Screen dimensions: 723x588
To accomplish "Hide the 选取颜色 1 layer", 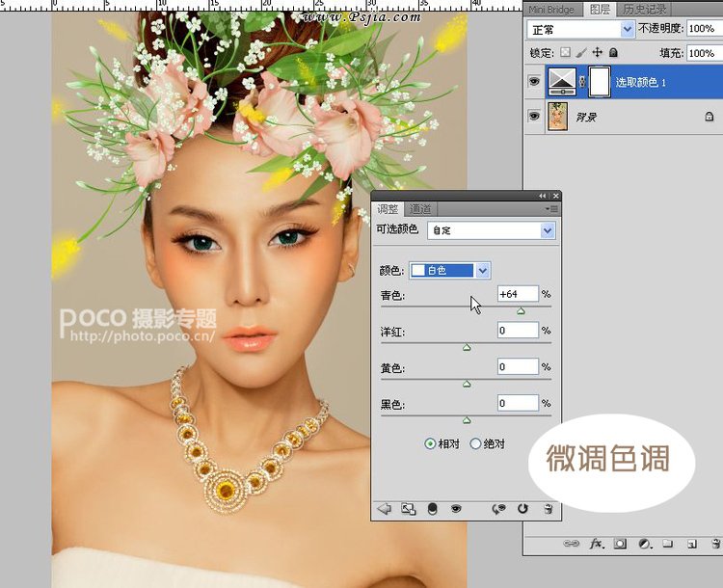I will 534,82.
